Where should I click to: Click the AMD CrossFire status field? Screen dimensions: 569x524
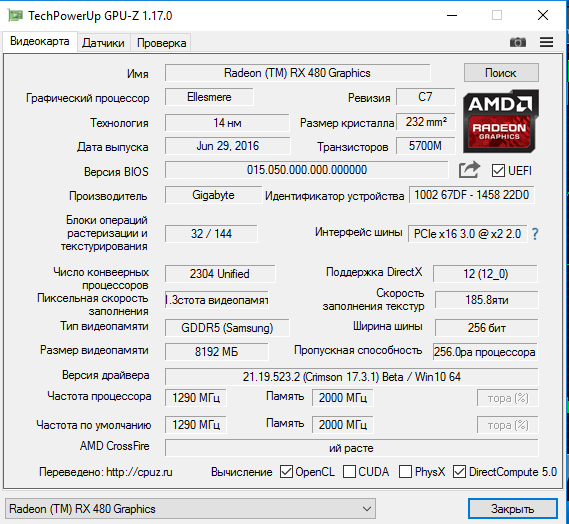[x=351, y=448]
